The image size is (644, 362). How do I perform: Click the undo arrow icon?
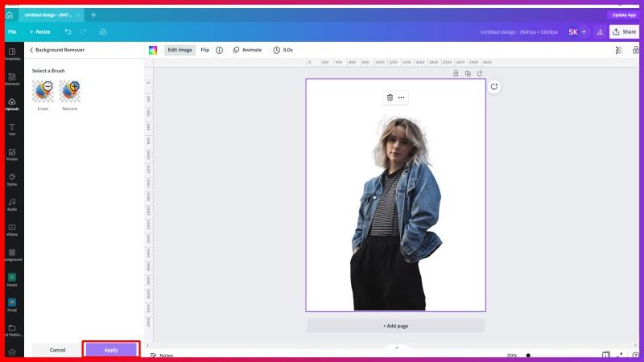[68, 31]
